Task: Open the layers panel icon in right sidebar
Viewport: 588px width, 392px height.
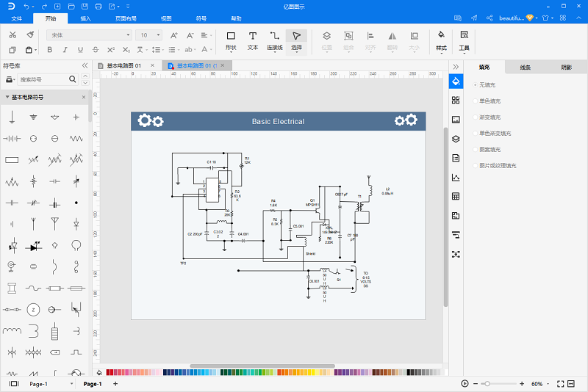Action: click(456, 139)
